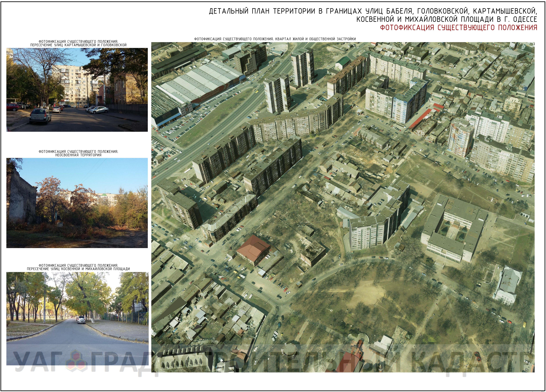The height and width of the screenshot is (392, 546).
Task: Click the undeveloped territory photo
Action: [77, 203]
